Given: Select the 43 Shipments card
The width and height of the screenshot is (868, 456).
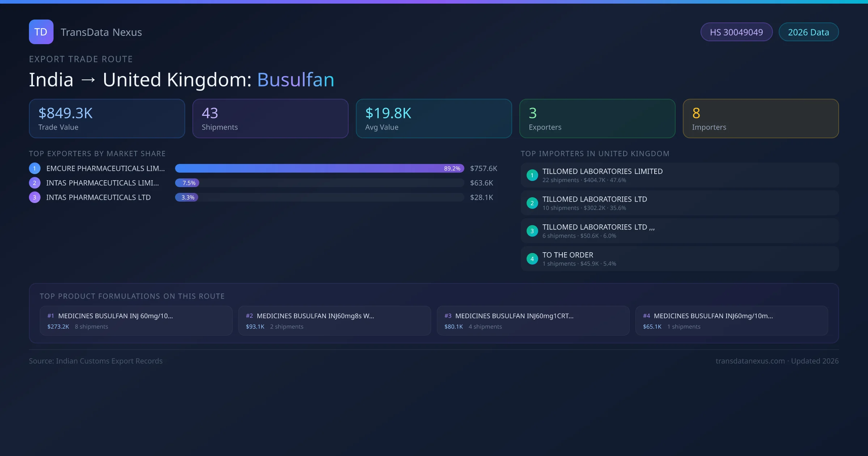Looking at the screenshot, I should coord(270,118).
